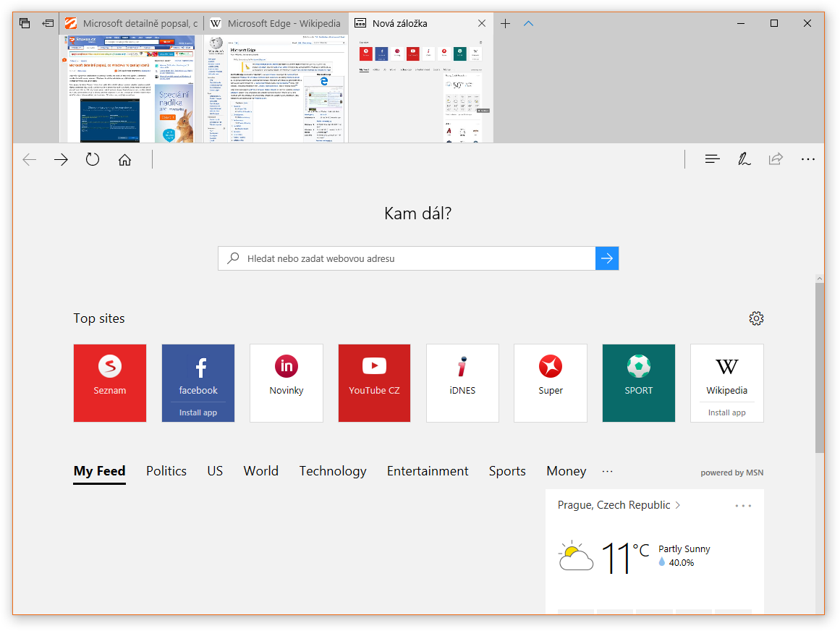Click the page vertical scrollbar thumb
The width and height of the screenshot is (840, 631).
(x=820, y=368)
